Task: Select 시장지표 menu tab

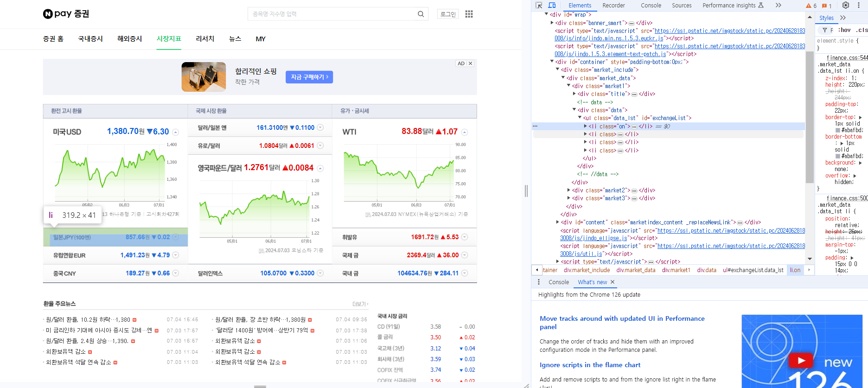Action: (169, 39)
